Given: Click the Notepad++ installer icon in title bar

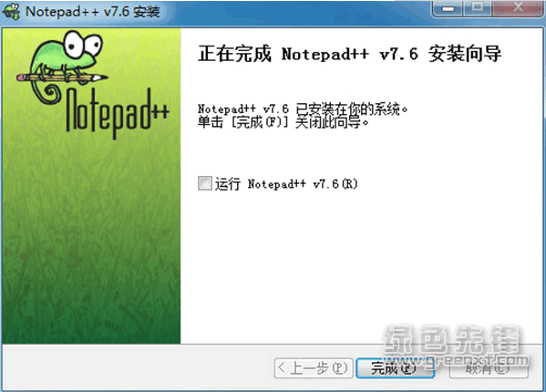Looking at the screenshot, I should [x=11, y=11].
